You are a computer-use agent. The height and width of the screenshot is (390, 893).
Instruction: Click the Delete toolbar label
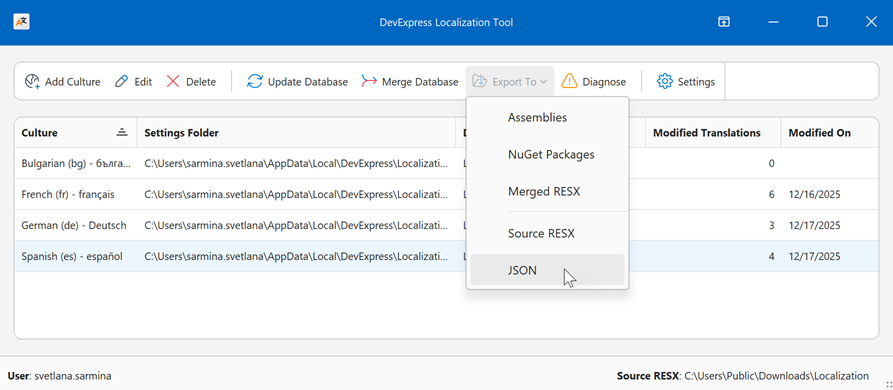(201, 82)
